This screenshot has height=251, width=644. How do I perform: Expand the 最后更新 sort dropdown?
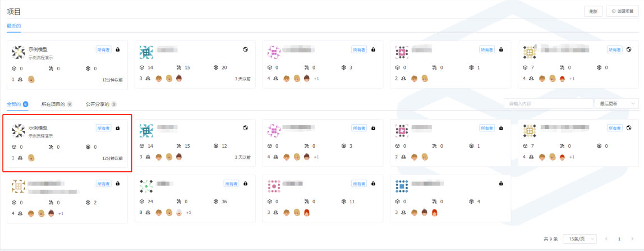click(x=617, y=103)
